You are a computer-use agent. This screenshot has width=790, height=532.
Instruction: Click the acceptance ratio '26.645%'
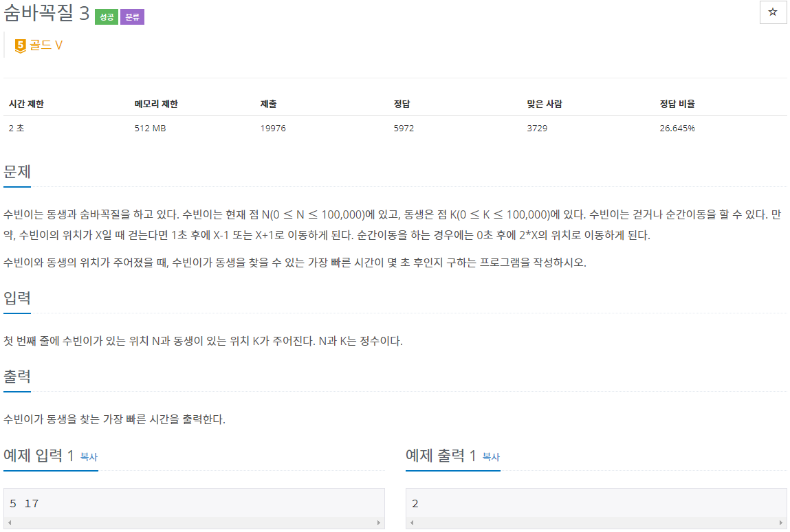pyautogui.click(x=677, y=128)
